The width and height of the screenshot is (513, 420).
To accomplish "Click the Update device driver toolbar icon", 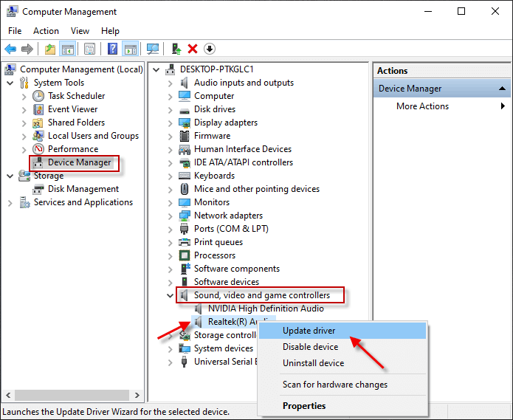I will (176, 49).
